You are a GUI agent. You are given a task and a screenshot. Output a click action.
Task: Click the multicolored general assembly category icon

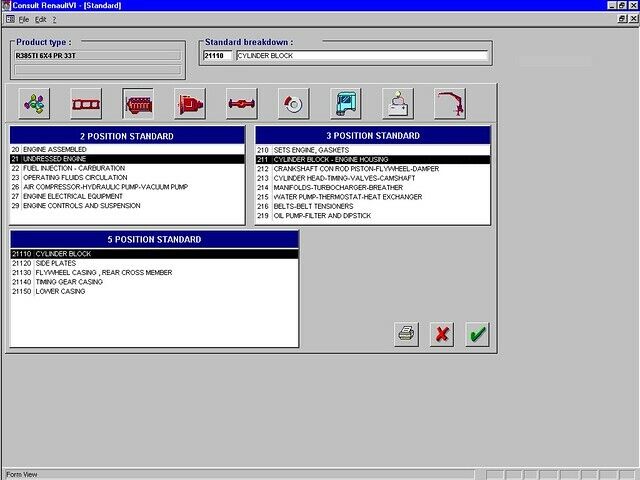(33, 103)
